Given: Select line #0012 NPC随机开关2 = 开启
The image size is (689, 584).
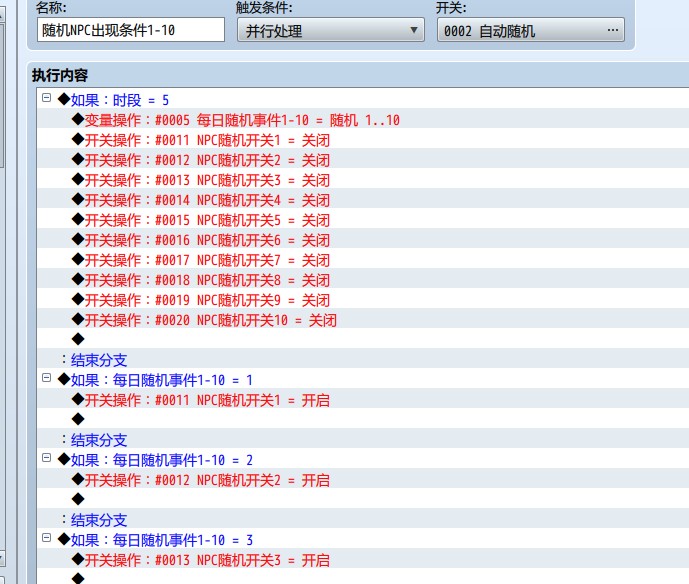Looking at the screenshot, I should coord(363,480).
